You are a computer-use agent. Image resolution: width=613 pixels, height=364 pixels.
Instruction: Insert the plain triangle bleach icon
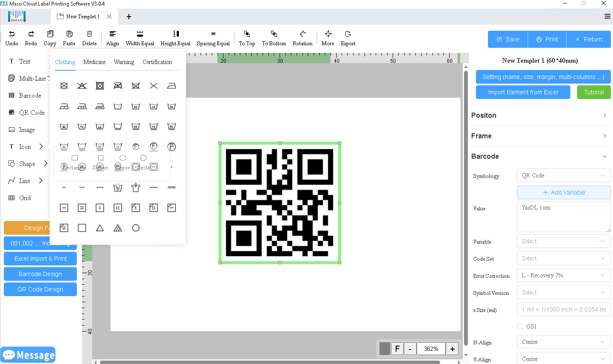(x=100, y=228)
